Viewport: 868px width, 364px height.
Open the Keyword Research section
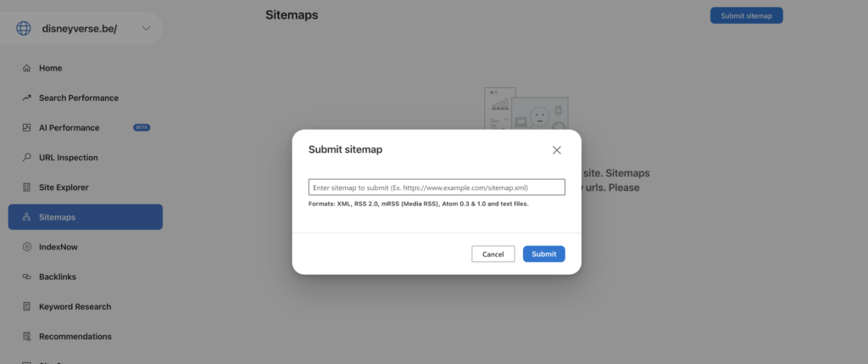point(75,306)
